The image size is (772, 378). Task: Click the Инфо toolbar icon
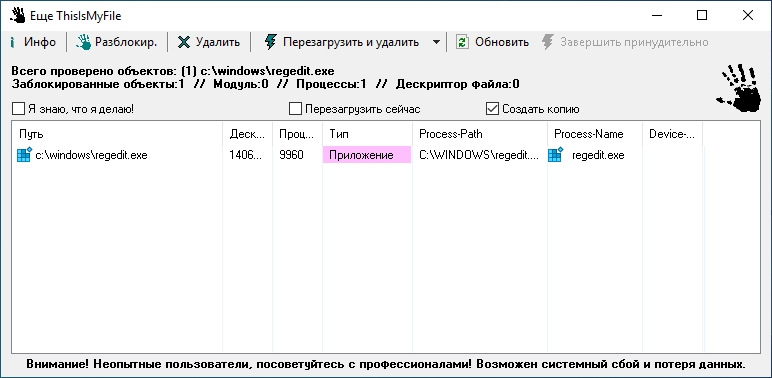click(x=12, y=42)
